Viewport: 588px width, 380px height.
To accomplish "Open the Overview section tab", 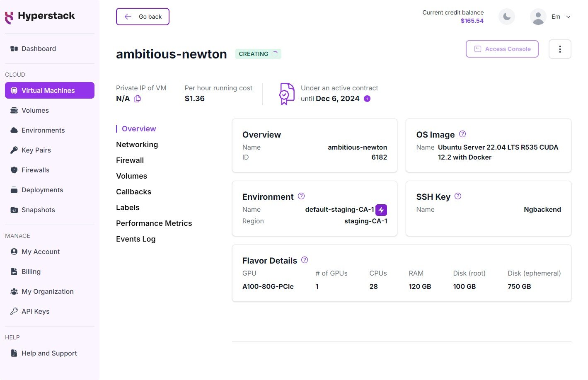I will 139,129.
